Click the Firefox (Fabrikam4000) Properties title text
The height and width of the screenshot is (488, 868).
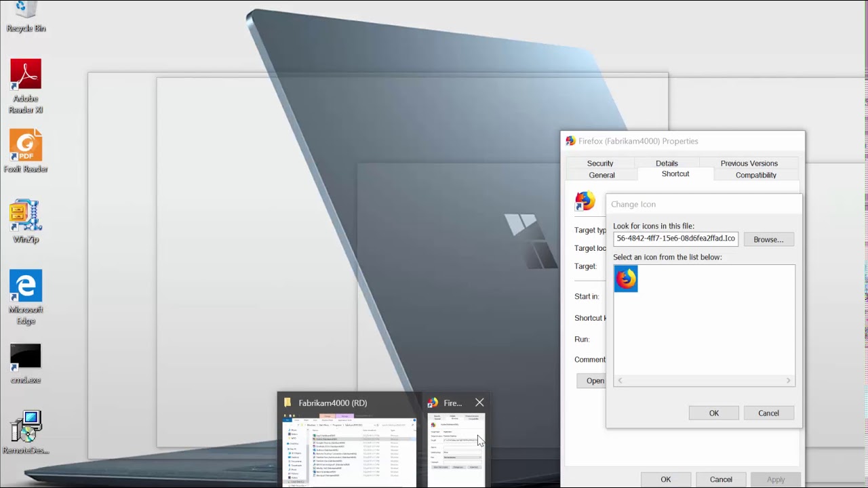pos(638,141)
